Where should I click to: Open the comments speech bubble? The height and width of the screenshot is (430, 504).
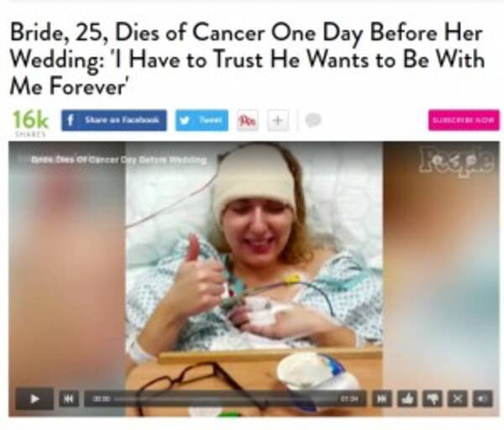pos(313,120)
